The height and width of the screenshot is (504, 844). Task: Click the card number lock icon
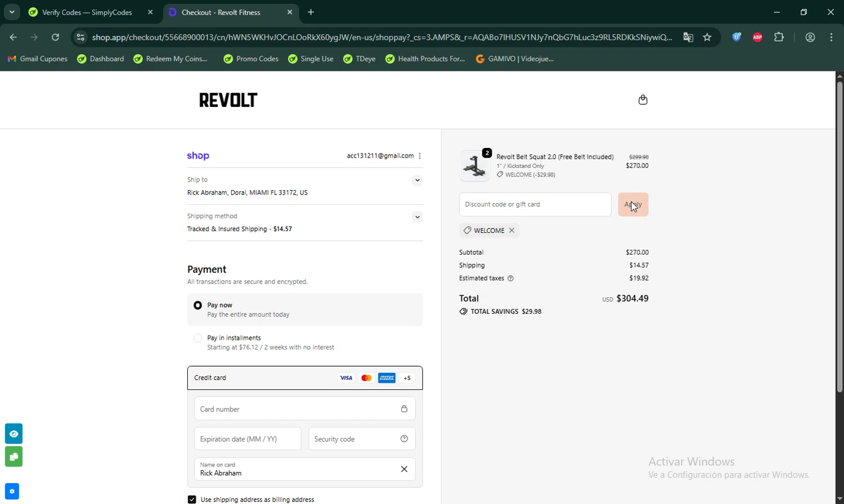(x=404, y=409)
